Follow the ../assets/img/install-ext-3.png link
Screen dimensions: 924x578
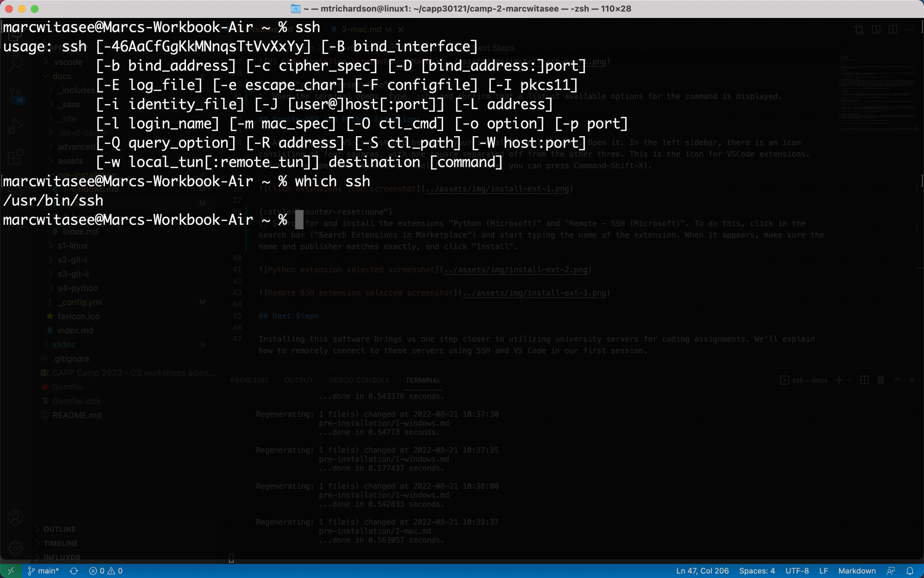tap(534, 293)
